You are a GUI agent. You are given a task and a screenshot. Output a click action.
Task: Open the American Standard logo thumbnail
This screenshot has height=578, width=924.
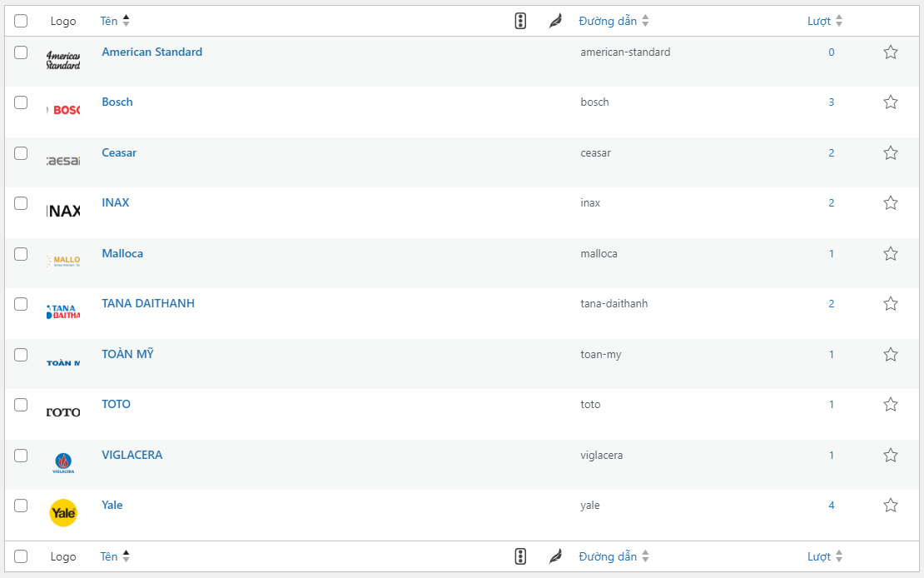(x=63, y=60)
